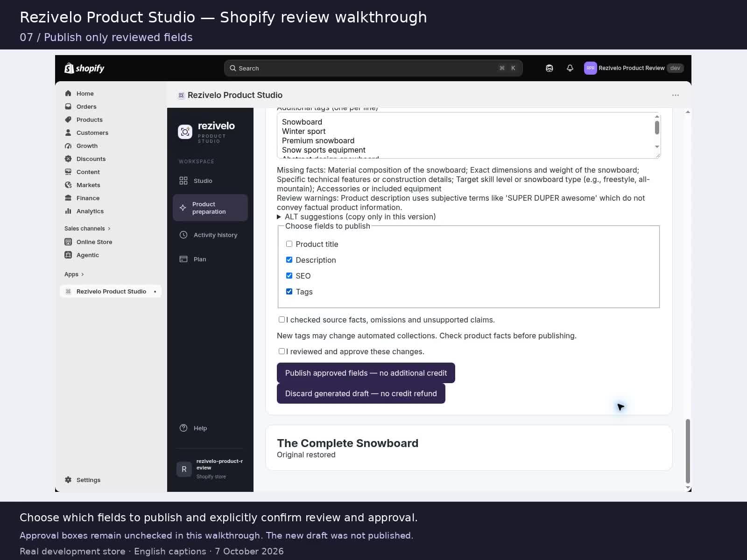Click the Analytics bar chart icon
The height and width of the screenshot is (560, 747).
coord(68,211)
